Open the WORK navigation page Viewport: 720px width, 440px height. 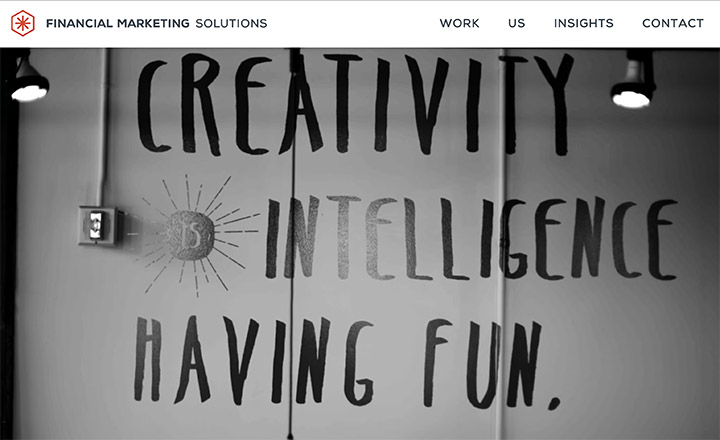[x=459, y=23]
